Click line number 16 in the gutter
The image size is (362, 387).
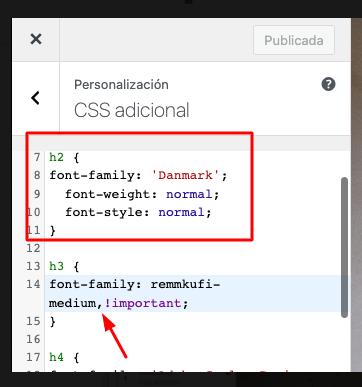tap(33, 339)
